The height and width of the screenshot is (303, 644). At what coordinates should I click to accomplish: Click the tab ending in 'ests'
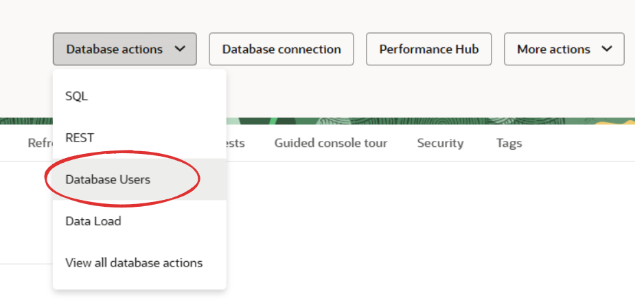pos(235,143)
